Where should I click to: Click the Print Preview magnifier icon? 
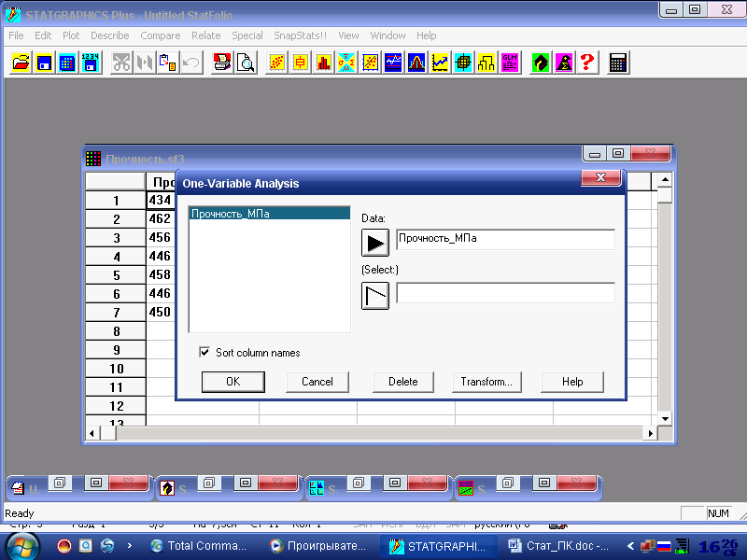246,63
